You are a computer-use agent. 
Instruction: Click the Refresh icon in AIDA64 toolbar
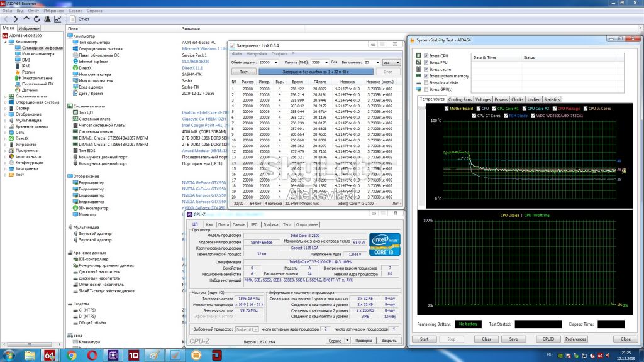(36, 19)
